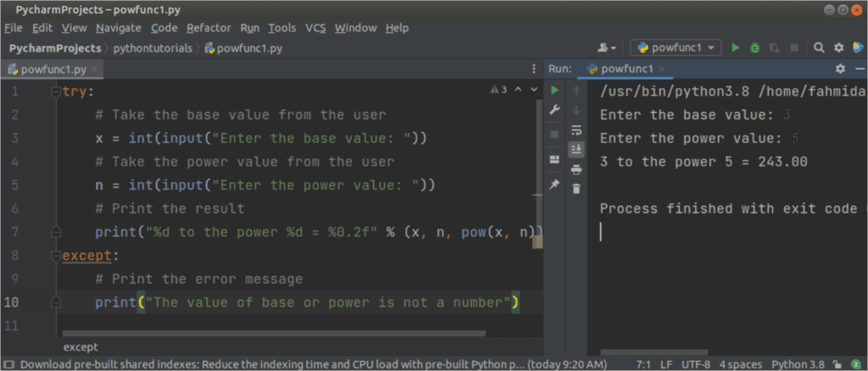Screen dimensions: 868x371
Task: Click the 'except' breadcrumb below editor
Action: pos(81,347)
